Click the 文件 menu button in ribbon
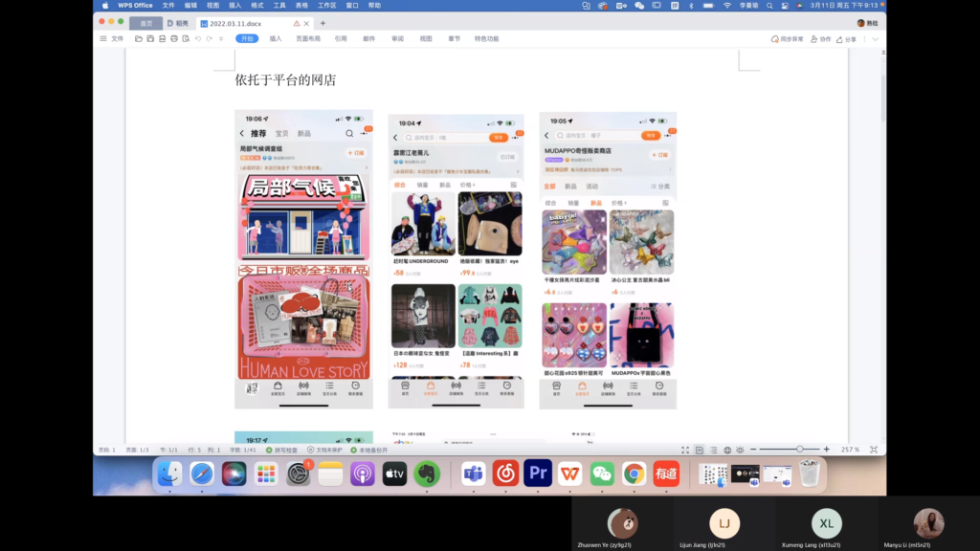Viewport: 980px width, 551px height. [x=118, y=38]
